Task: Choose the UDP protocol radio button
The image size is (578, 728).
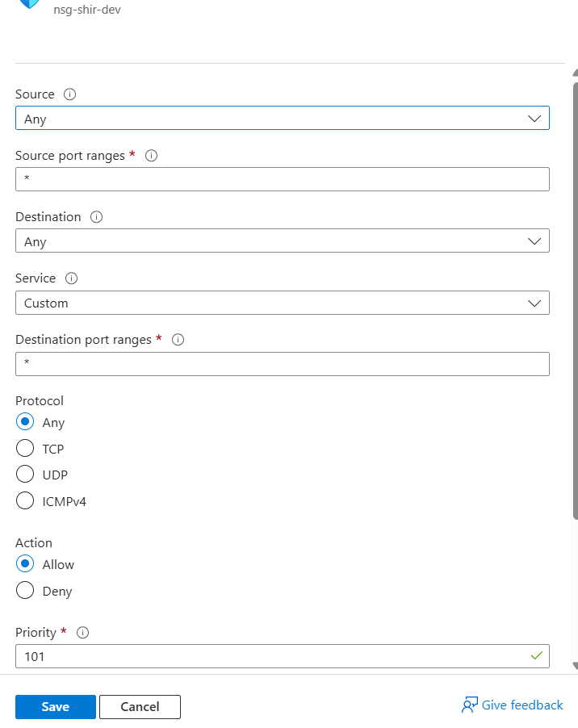Action: click(25, 474)
